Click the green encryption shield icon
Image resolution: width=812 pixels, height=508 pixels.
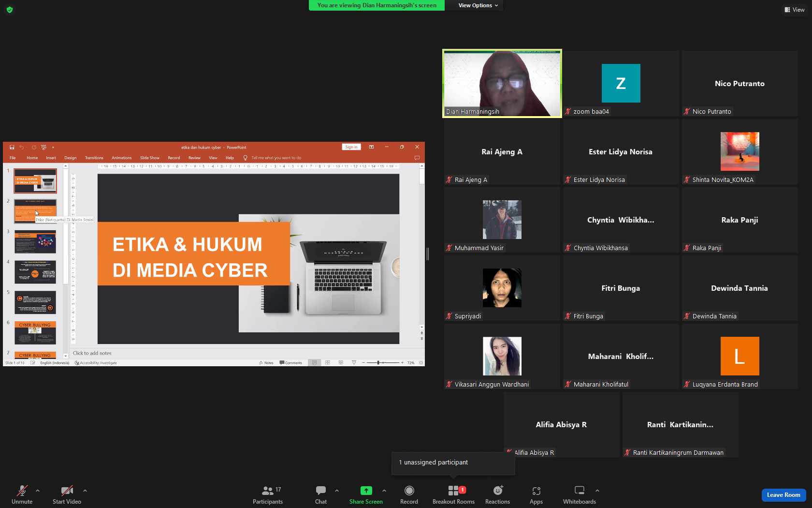(10, 10)
